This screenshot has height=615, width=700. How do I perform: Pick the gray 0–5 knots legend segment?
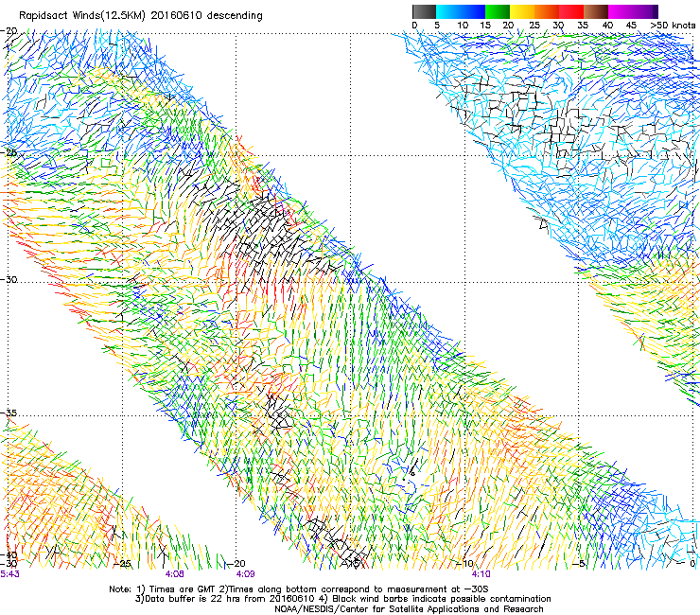424,11
